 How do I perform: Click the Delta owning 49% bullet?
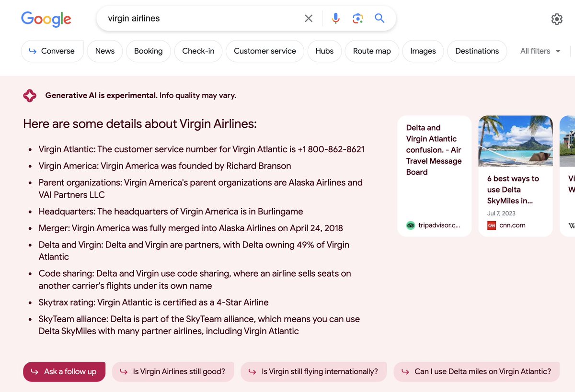194,251
